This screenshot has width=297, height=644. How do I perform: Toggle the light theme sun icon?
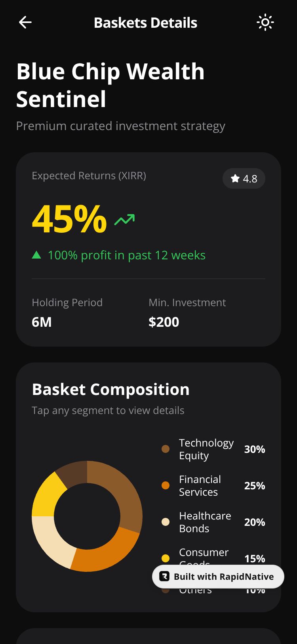[x=265, y=22]
